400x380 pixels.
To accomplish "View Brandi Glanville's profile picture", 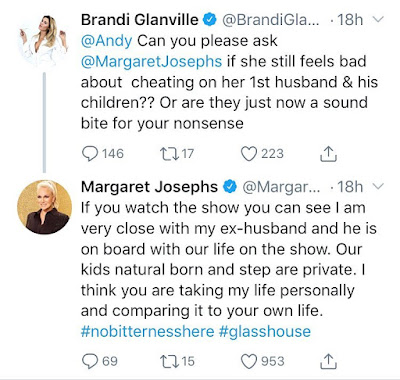I will pyautogui.click(x=43, y=40).
